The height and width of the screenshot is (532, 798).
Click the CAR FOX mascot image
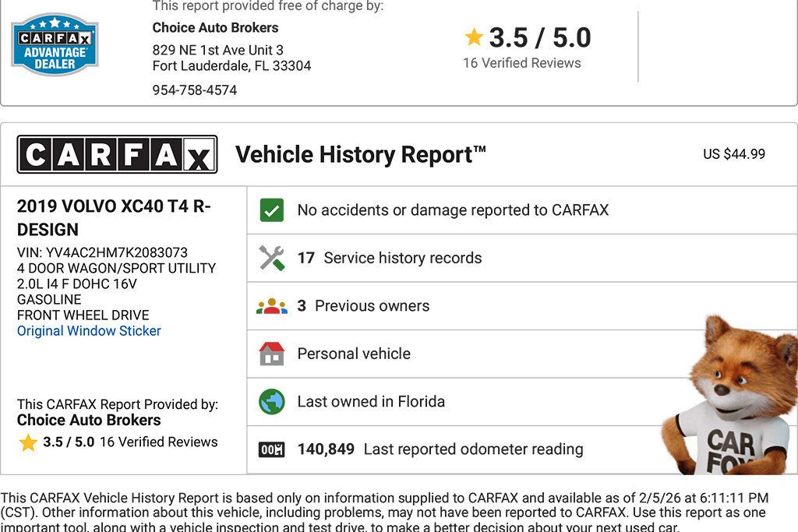pyautogui.click(x=733, y=397)
